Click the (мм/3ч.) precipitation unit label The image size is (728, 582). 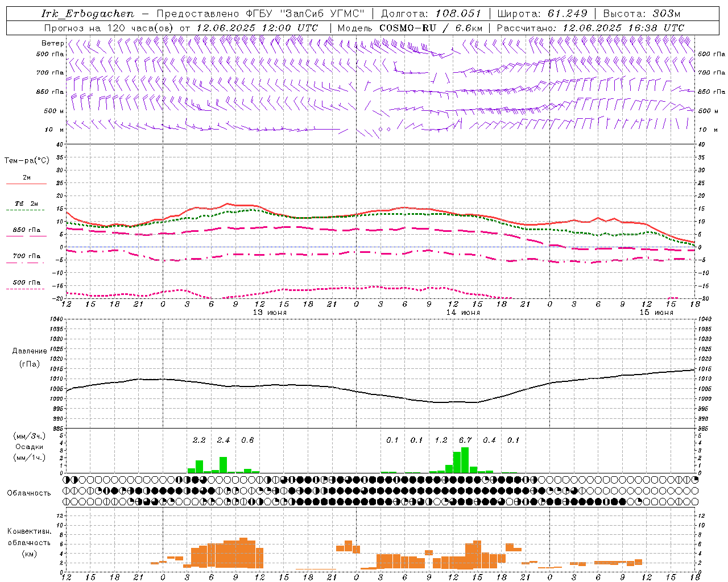(x=30, y=436)
